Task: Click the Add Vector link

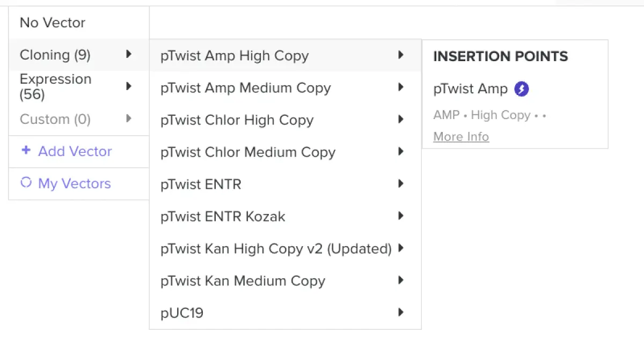Action: click(75, 151)
